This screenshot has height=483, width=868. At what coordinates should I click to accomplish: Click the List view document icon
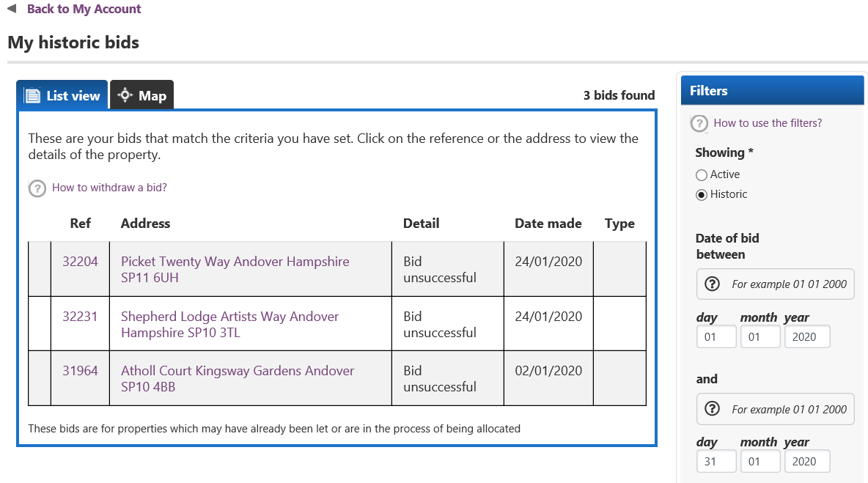(x=33, y=96)
